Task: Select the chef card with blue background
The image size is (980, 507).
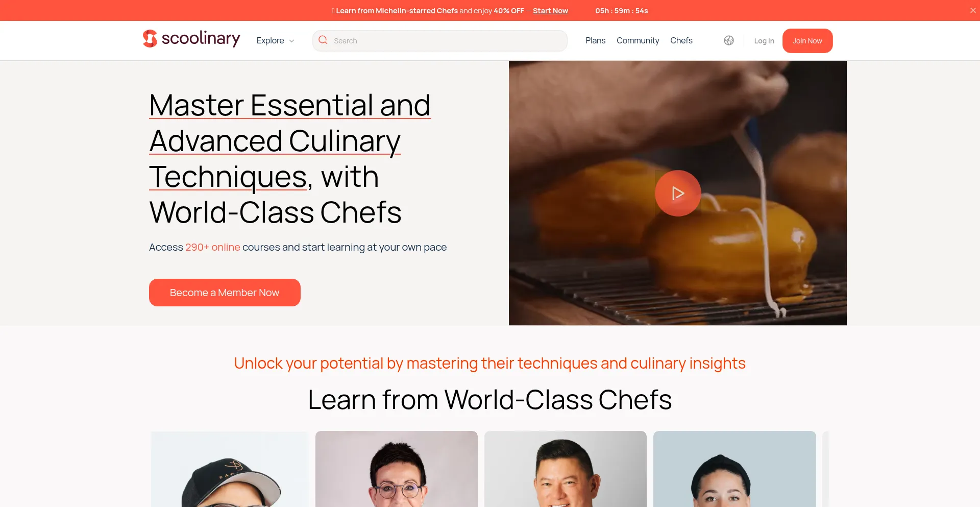Action: [x=734, y=469]
